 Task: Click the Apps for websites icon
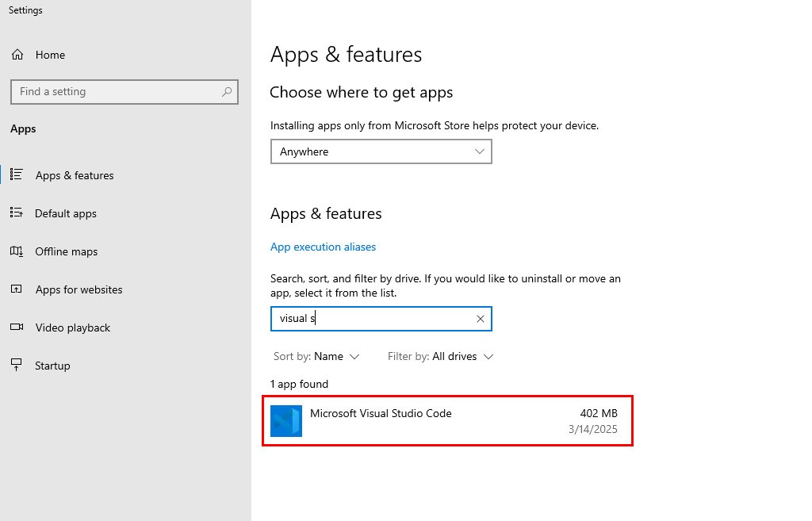pos(17,289)
